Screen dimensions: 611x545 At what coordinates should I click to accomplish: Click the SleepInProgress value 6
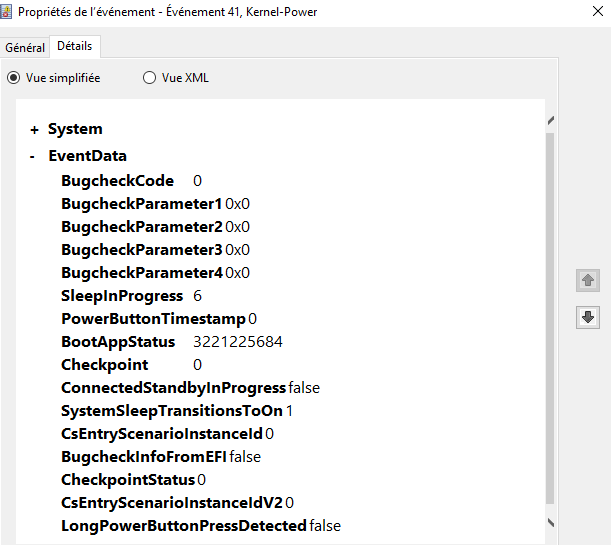click(x=198, y=296)
